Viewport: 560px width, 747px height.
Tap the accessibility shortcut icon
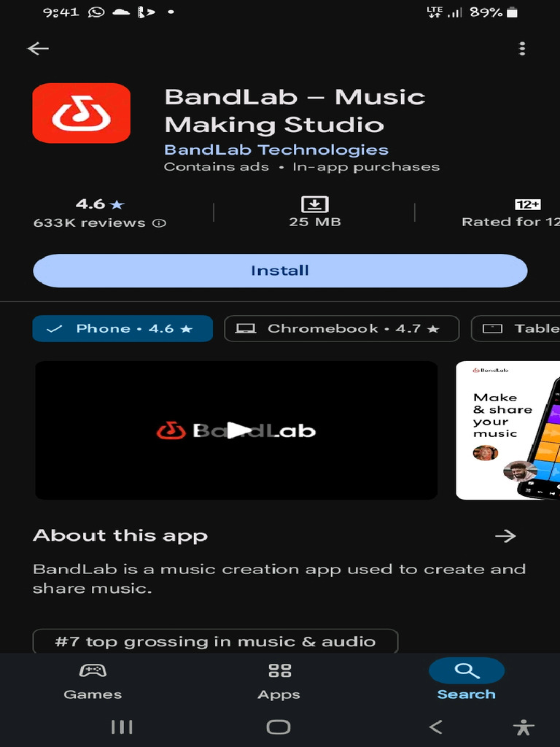[x=524, y=727]
